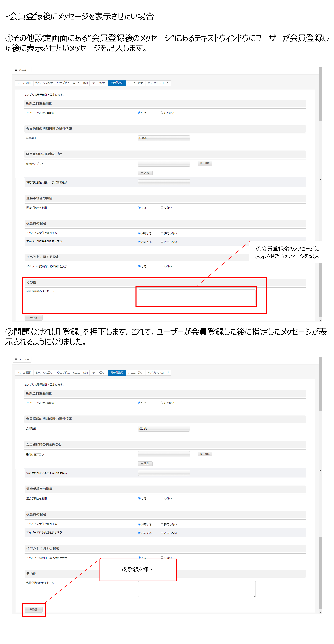Screen dimensions: 334x644
Task: Select しない for 退会手続きを利用, second screenshot
Action: click(162, 498)
